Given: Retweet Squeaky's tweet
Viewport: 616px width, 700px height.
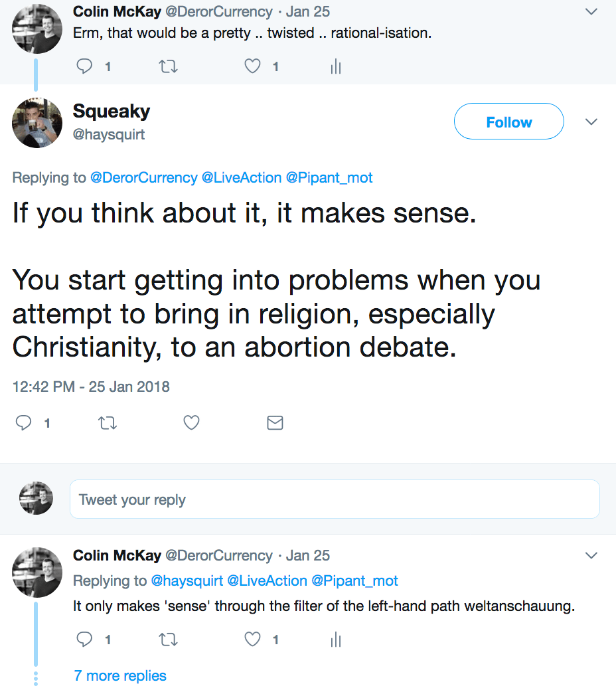Looking at the screenshot, I should point(108,422).
